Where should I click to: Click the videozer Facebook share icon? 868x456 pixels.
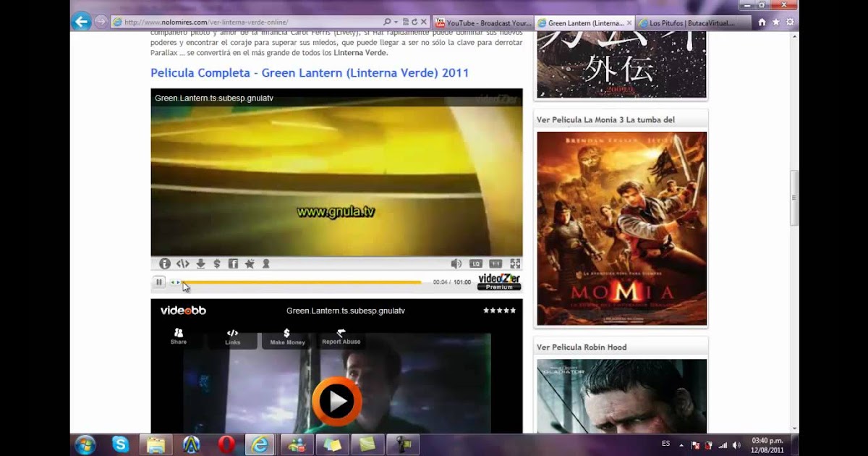point(233,264)
